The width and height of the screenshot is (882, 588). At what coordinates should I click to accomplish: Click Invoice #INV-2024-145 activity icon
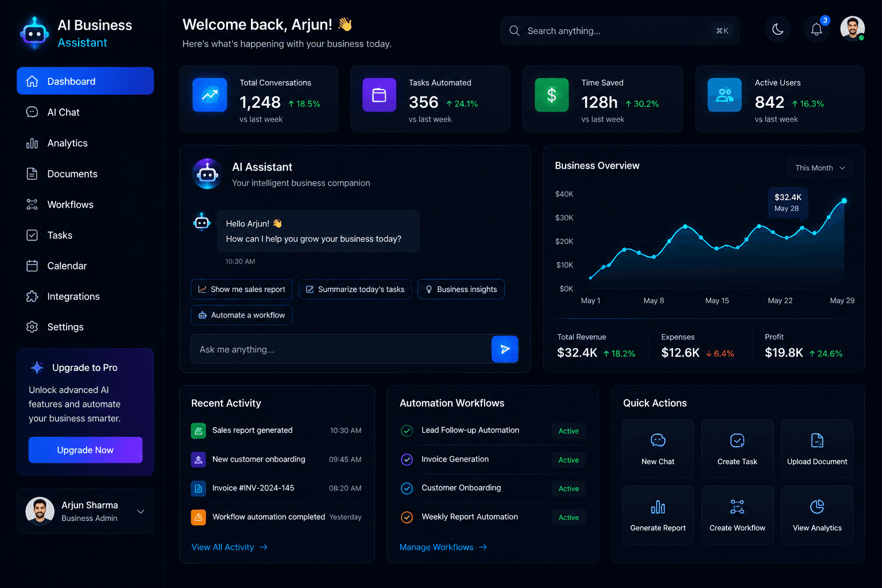(198, 488)
